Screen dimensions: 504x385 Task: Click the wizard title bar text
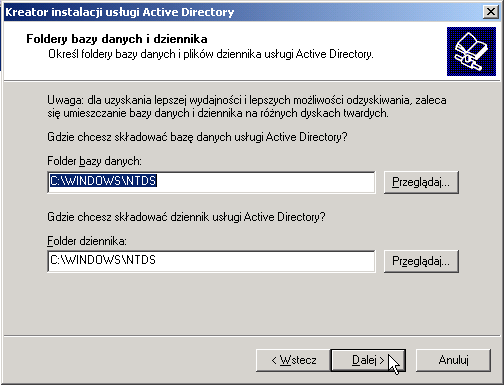[120, 12]
